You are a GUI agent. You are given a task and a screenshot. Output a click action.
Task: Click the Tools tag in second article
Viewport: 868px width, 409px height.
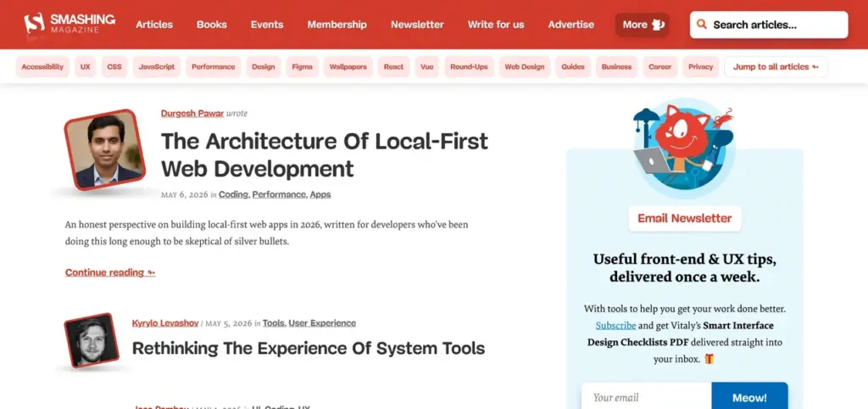point(274,323)
